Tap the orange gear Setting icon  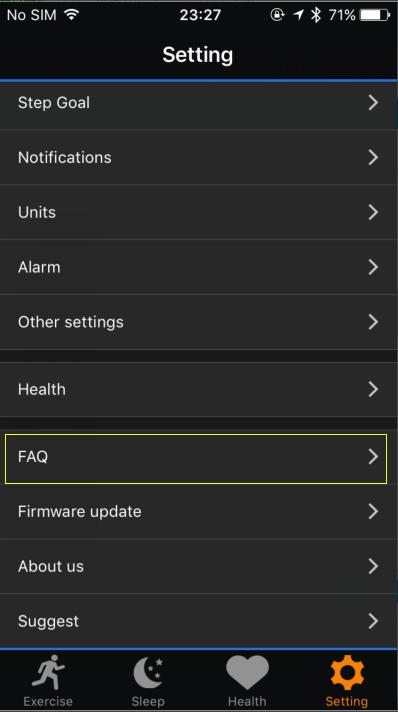[347, 673]
